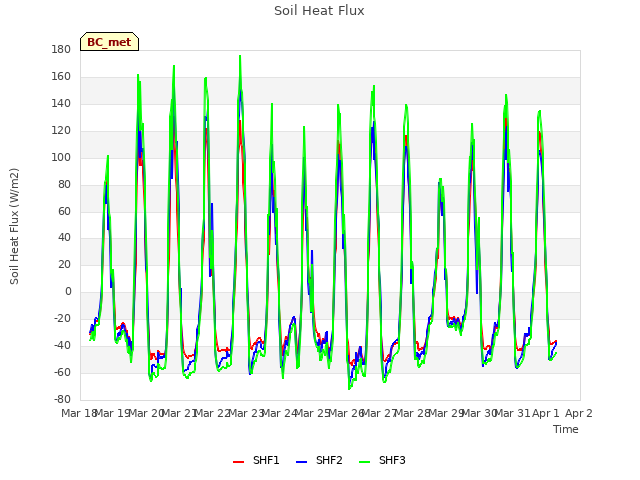Screen dimensions: 640x480
Task: Click the Apr 2 x-axis tick label
Action: (x=579, y=413)
